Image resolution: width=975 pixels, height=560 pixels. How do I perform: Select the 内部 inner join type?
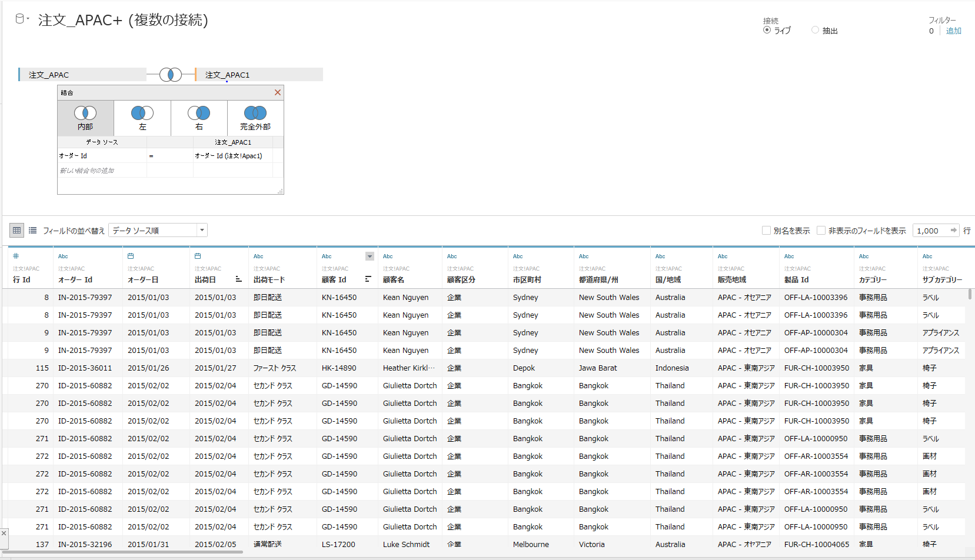click(85, 118)
